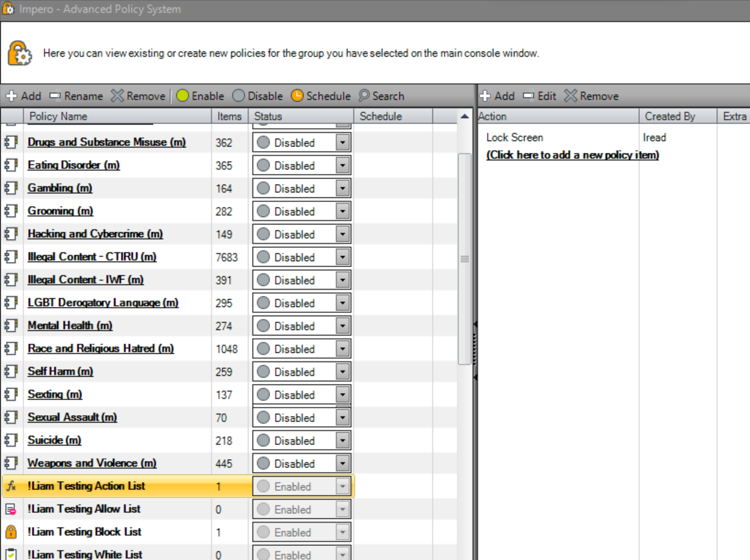Select the !Liam Testing White List row name
This screenshot has width=750, height=560.
point(85,554)
